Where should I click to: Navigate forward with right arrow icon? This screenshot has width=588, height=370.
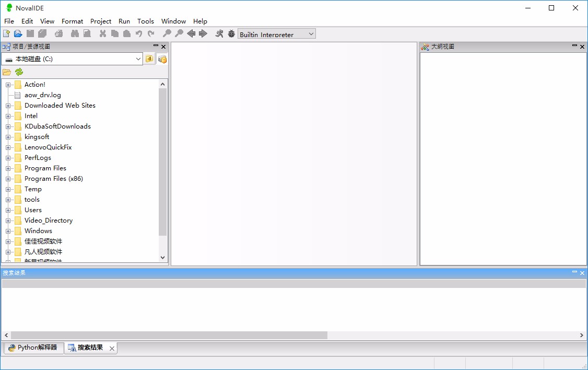[x=203, y=34]
